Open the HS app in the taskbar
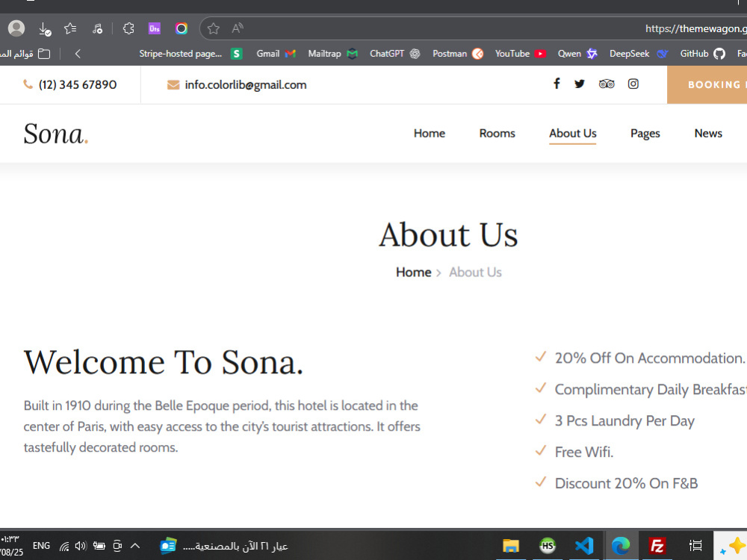 click(548, 546)
